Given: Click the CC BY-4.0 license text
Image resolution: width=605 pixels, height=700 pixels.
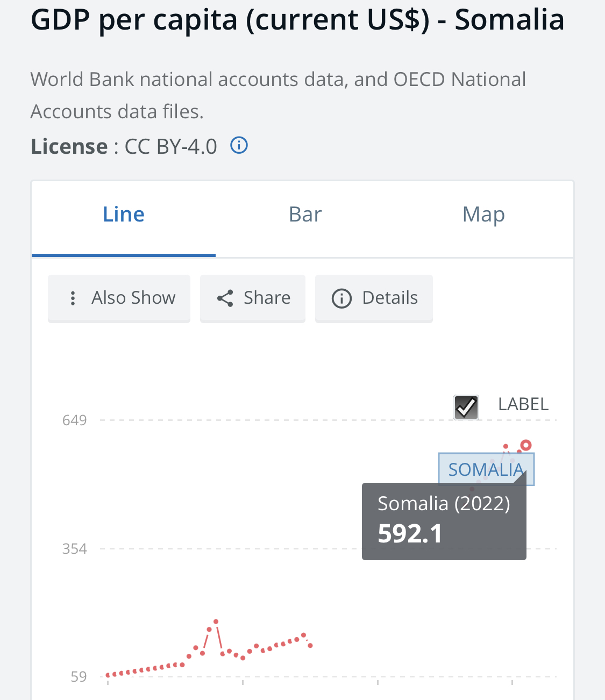Looking at the screenshot, I should tap(170, 146).
